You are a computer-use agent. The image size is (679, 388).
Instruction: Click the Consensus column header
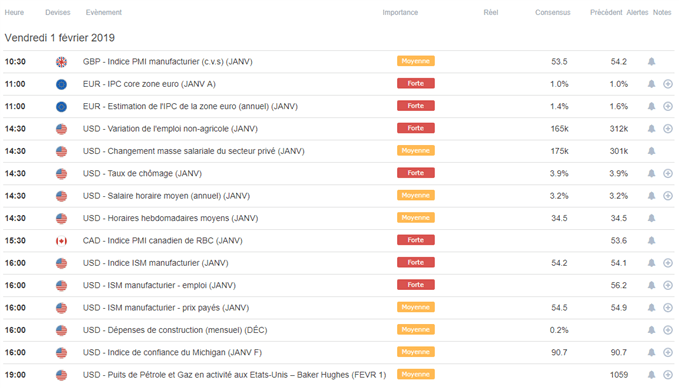(x=553, y=13)
